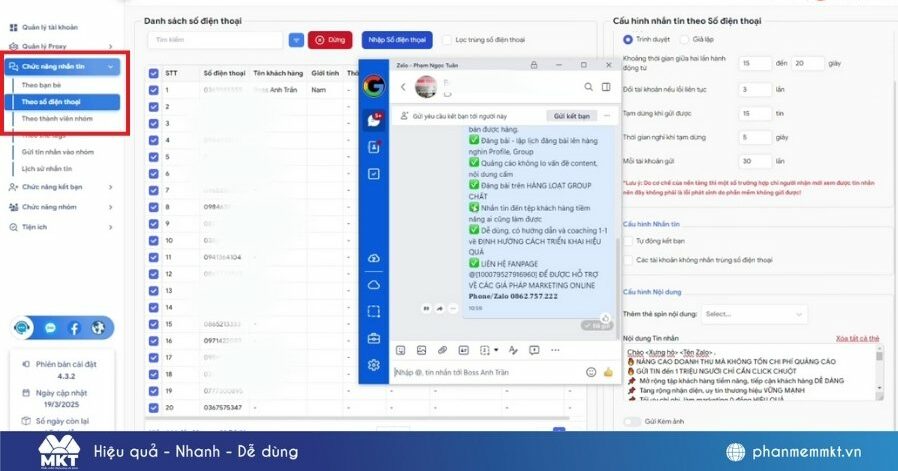The height and width of the screenshot is (471, 898).
Task: Expand 'Quản lý Proxy' menu chevron
Action: 110,46
